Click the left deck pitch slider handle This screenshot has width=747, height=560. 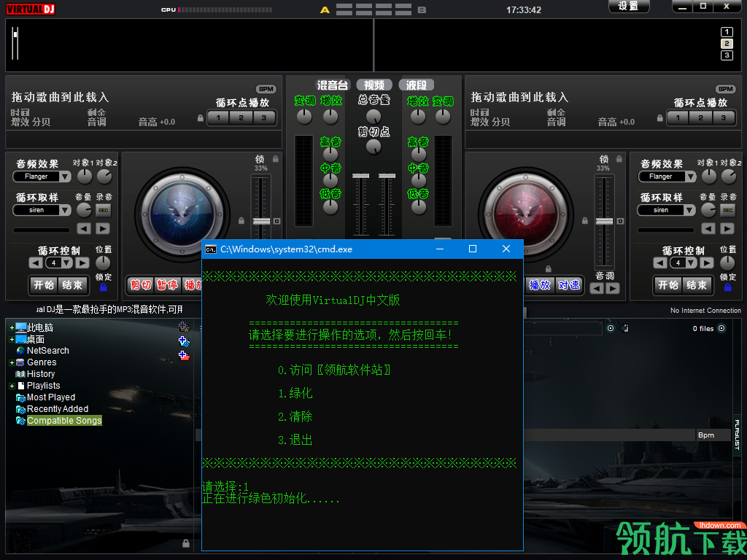[261, 221]
